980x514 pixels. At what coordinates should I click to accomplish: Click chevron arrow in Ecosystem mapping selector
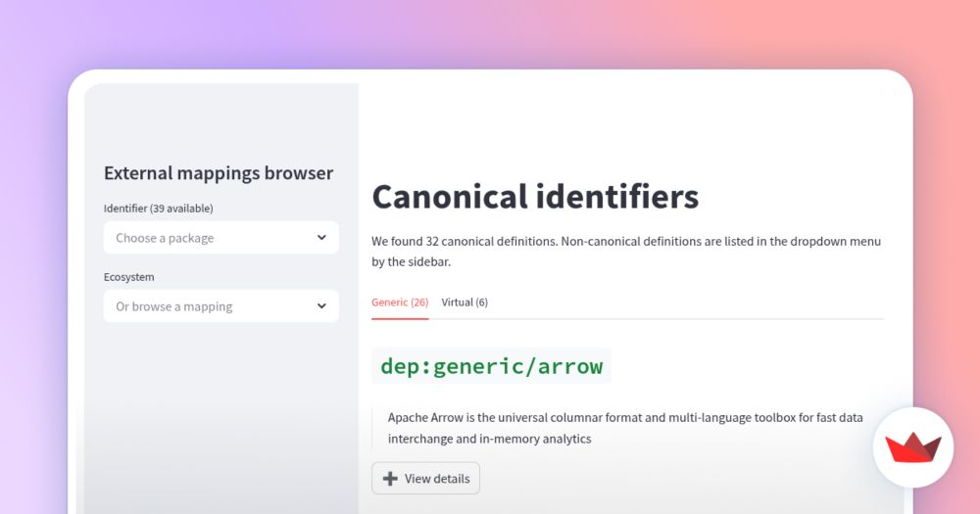[321, 306]
